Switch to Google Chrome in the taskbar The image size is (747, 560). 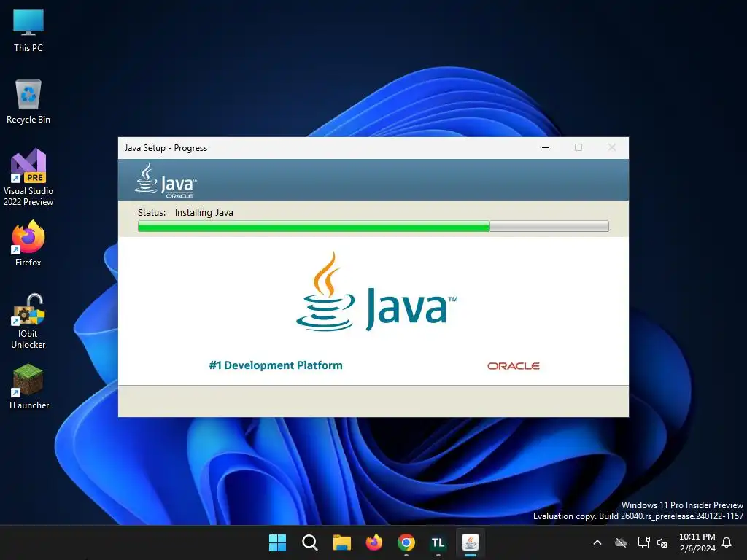tap(406, 542)
